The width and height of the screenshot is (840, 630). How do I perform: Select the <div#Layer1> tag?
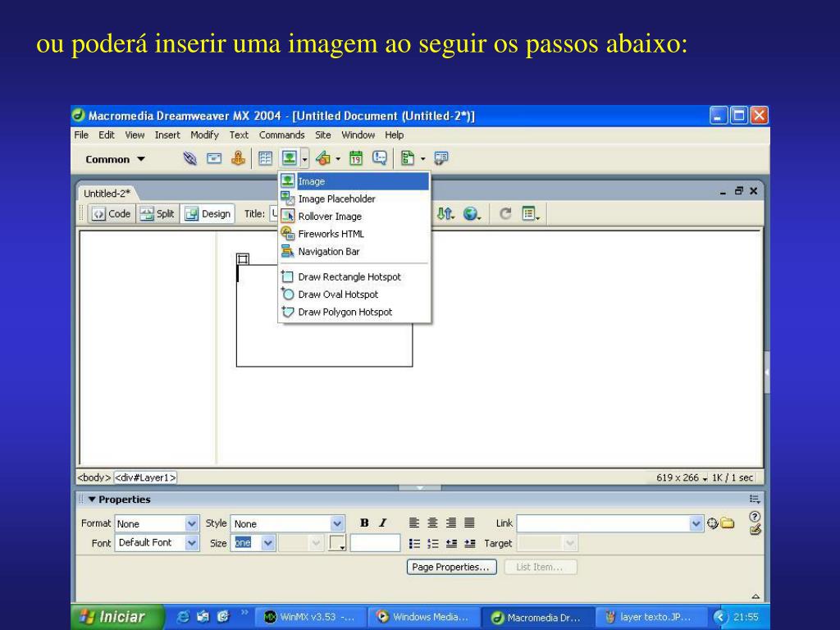coord(146,477)
